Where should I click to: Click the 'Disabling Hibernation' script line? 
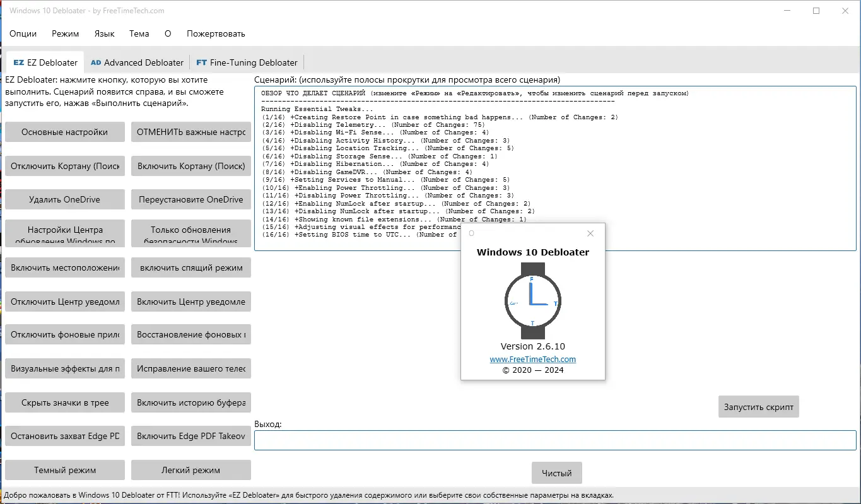pyautogui.click(x=375, y=165)
